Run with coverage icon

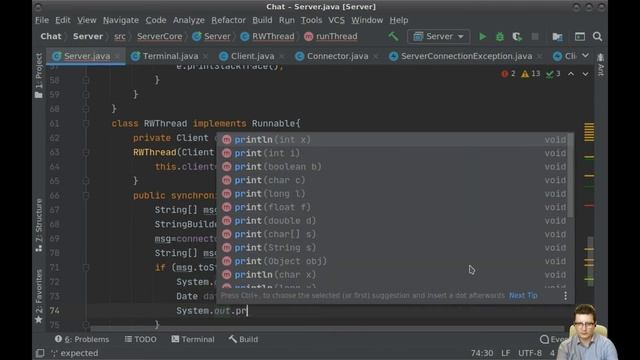(517, 37)
